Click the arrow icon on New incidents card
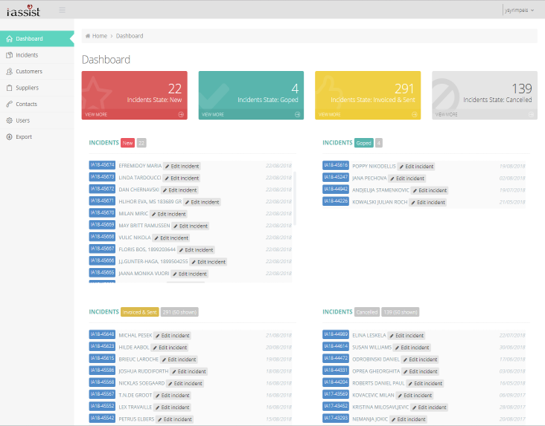This screenshot has height=426, width=545. pyautogui.click(x=181, y=114)
